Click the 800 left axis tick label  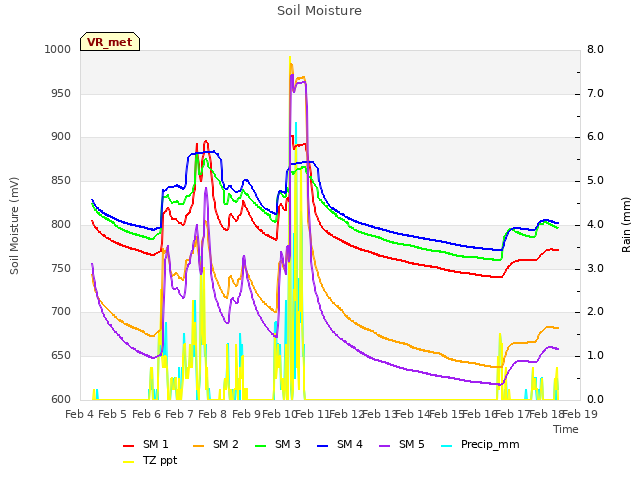[x=61, y=224]
